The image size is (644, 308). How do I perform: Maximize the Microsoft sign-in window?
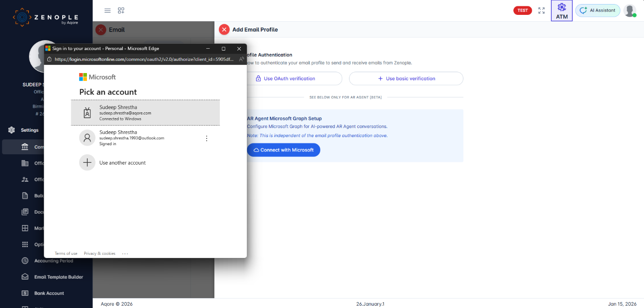pyautogui.click(x=223, y=48)
